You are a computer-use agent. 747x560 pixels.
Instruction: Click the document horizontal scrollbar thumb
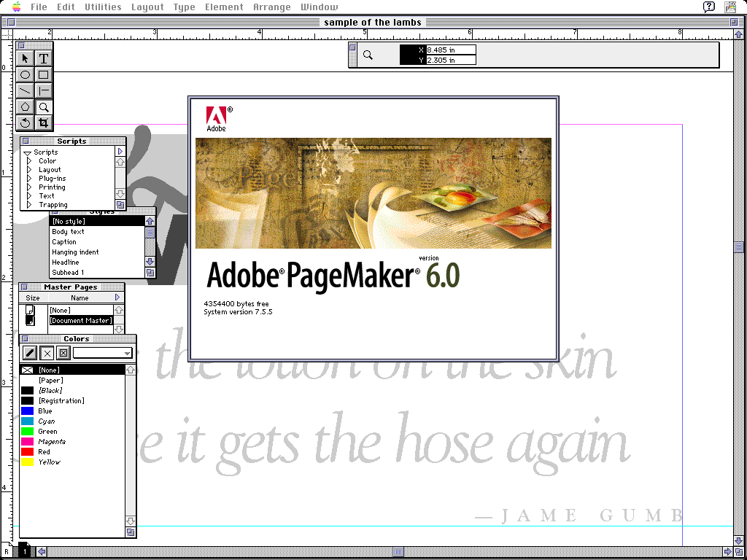point(398,552)
